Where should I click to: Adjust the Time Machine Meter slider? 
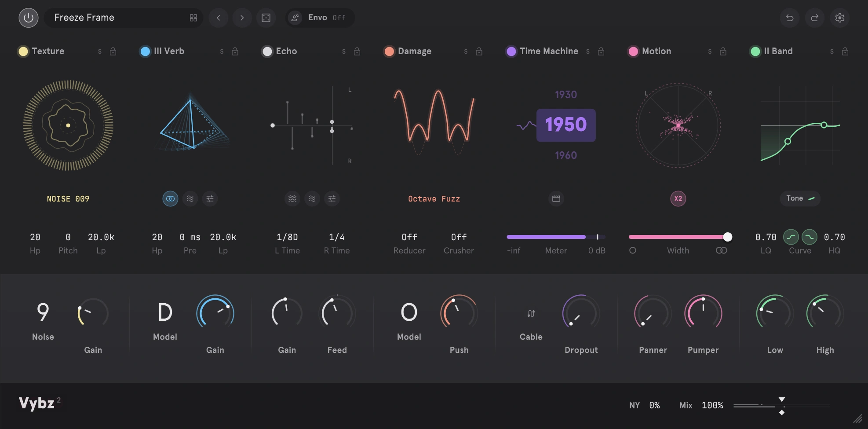(x=556, y=237)
